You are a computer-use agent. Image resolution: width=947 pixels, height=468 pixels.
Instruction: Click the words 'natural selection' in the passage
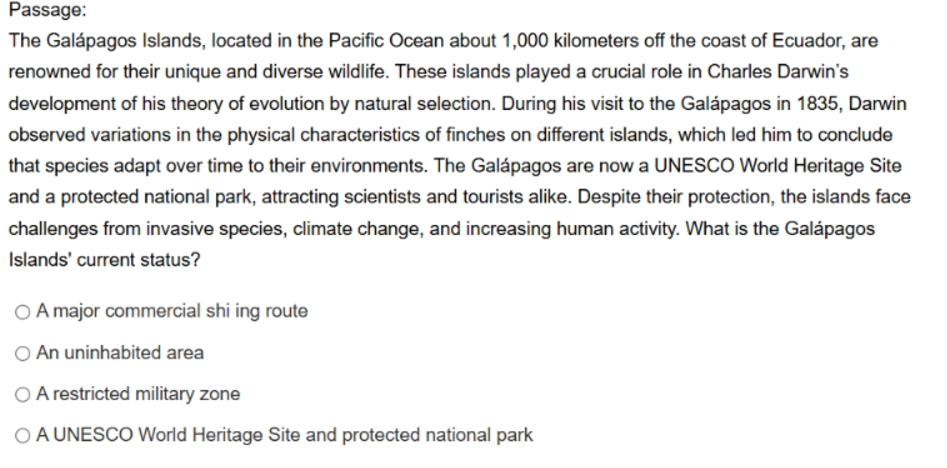425,104
